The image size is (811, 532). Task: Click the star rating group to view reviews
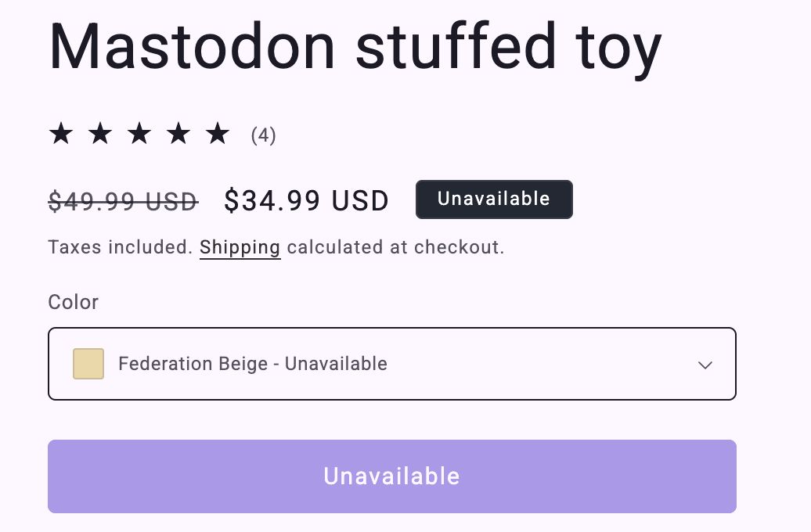(x=139, y=133)
